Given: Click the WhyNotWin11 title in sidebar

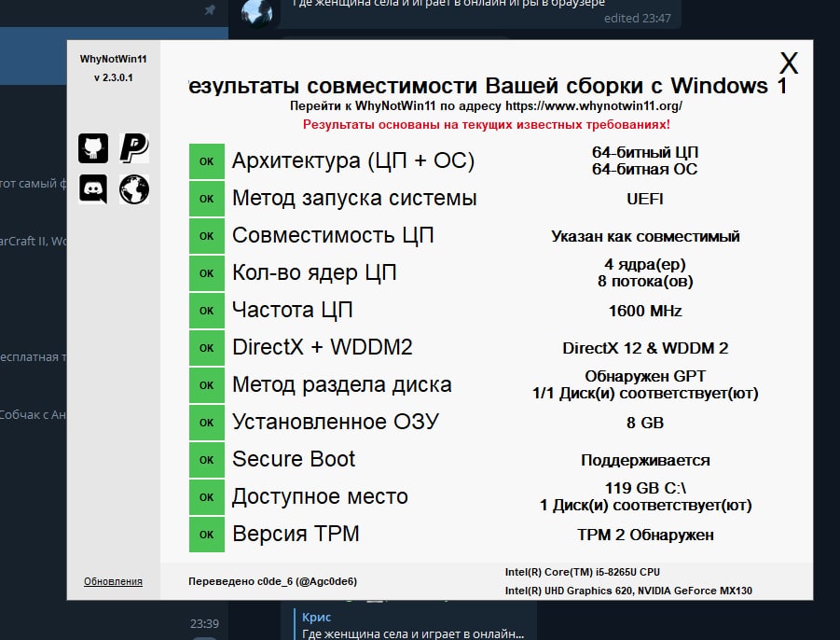Looking at the screenshot, I should point(113,59).
